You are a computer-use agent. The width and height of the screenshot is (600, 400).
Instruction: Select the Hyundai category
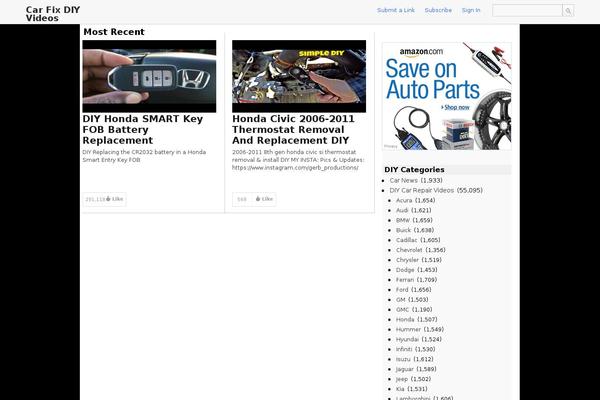click(407, 339)
